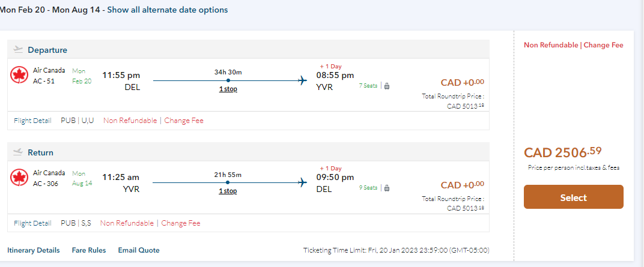Click the return airplane icon
This screenshot has height=267, width=644.
pyautogui.click(x=17, y=152)
